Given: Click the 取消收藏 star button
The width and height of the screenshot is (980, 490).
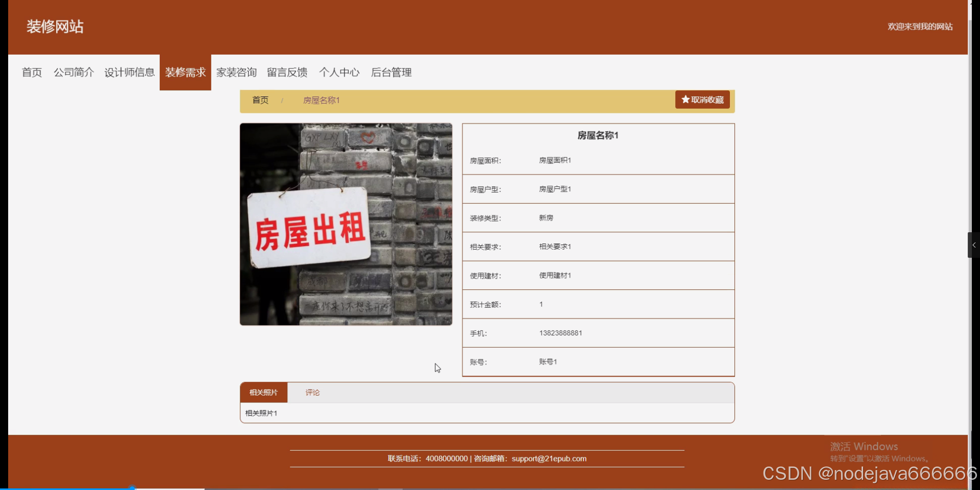Looking at the screenshot, I should pos(702,100).
